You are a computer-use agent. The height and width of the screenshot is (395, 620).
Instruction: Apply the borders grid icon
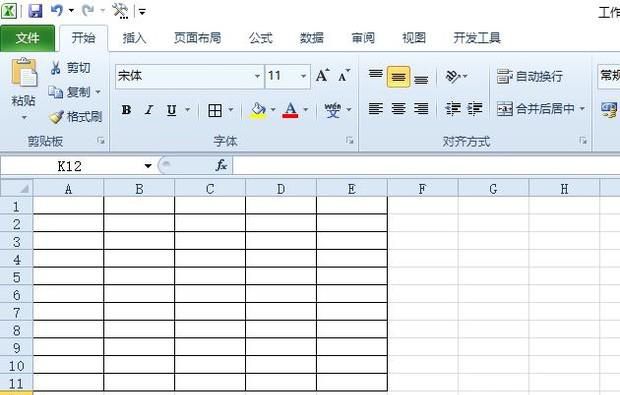click(x=215, y=110)
